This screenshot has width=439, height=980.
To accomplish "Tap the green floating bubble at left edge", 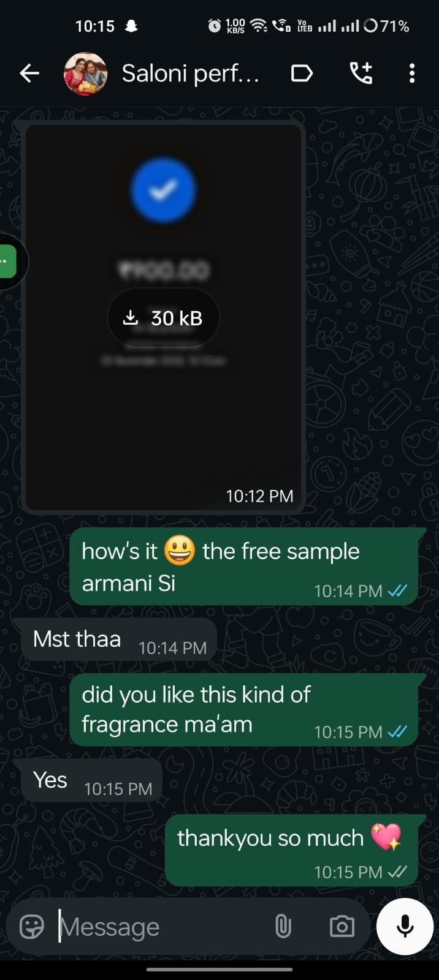I will pos(9,262).
